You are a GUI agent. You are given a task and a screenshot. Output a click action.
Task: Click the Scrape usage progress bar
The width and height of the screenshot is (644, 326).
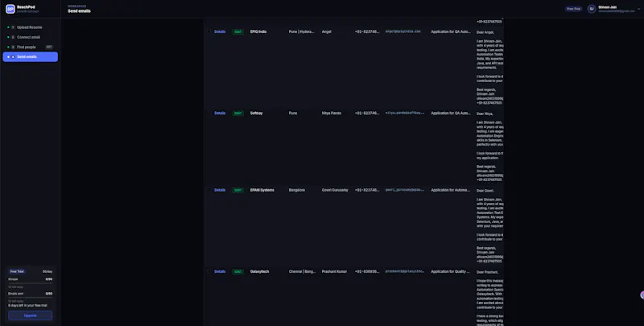pyautogui.click(x=31, y=283)
